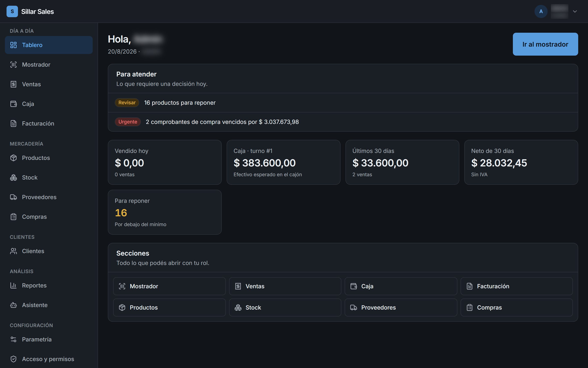Open the Caja section card
The height and width of the screenshot is (368, 588).
click(x=401, y=286)
